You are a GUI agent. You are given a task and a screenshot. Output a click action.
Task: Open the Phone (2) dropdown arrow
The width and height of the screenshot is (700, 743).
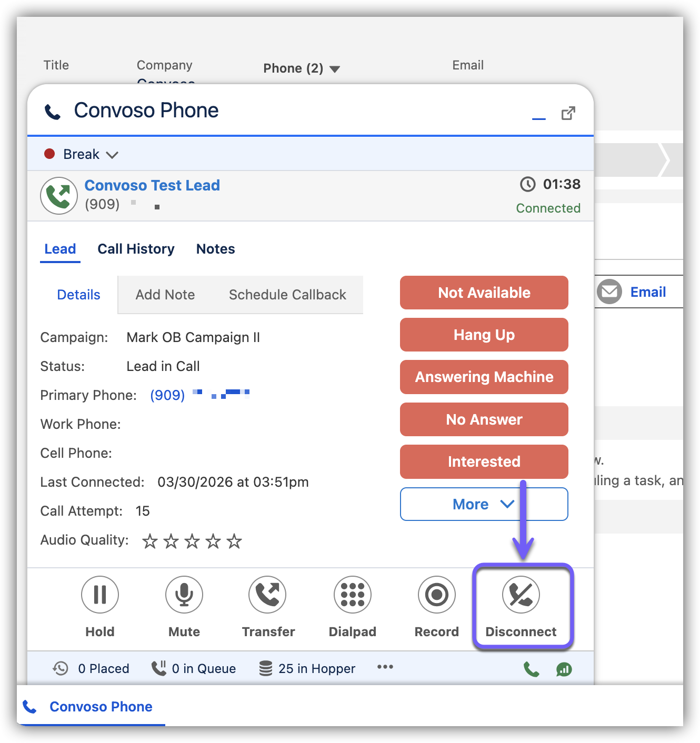[335, 69]
